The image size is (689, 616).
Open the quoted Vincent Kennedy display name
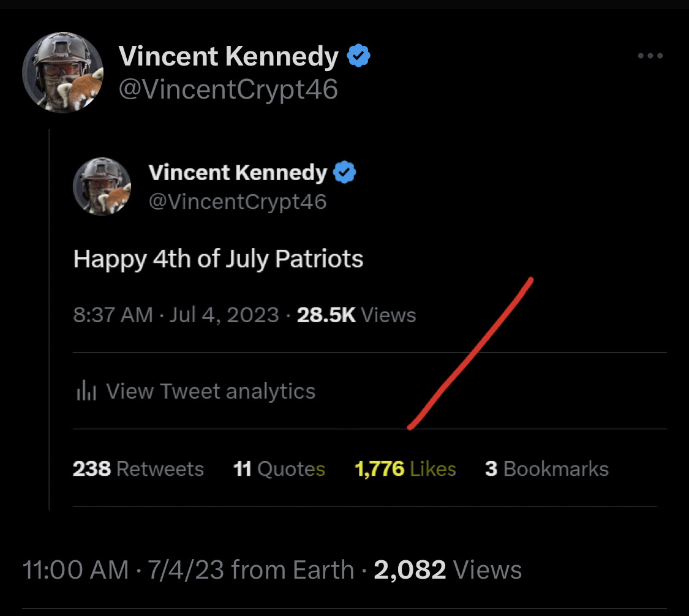tap(238, 173)
